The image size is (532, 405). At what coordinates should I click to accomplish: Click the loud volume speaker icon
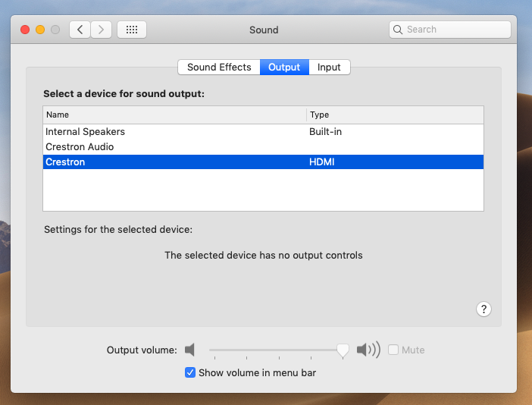click(368, 350)
